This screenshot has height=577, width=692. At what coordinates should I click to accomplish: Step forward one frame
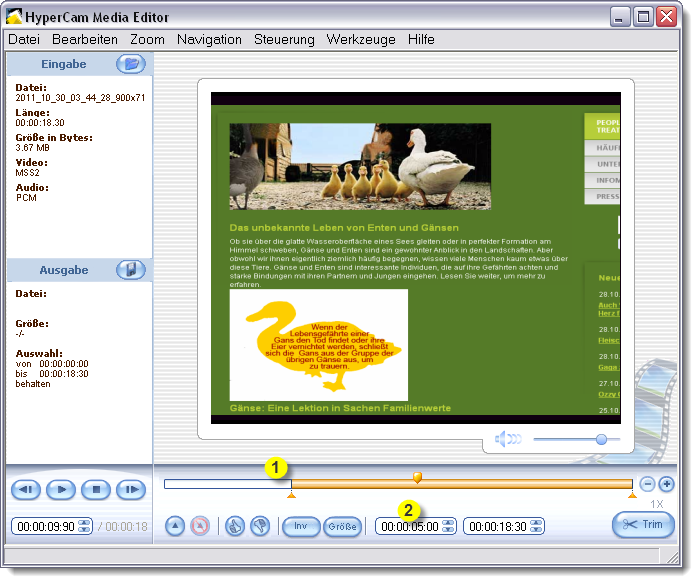[131, 490]
